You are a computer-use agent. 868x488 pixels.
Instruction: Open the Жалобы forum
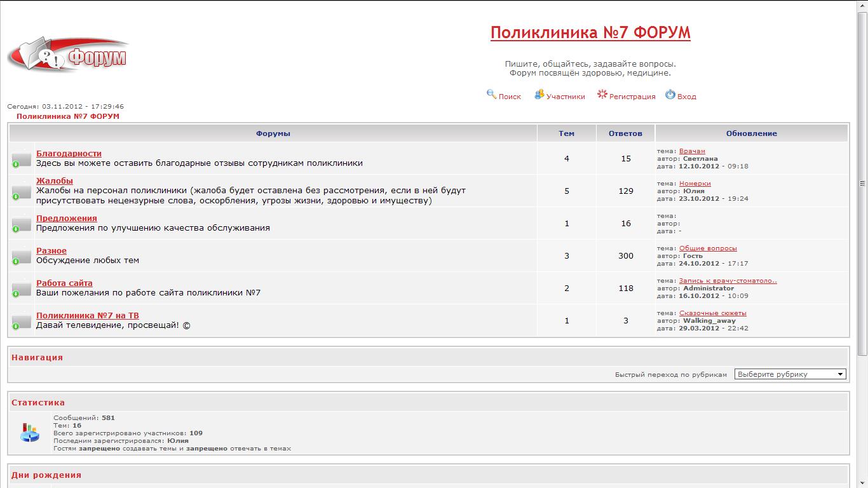55,180
